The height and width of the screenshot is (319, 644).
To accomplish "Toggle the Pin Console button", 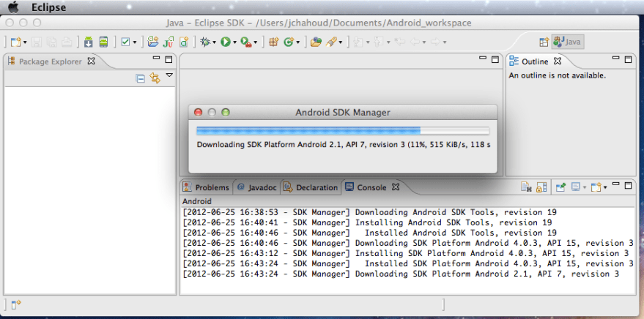I will coord(560,187).
